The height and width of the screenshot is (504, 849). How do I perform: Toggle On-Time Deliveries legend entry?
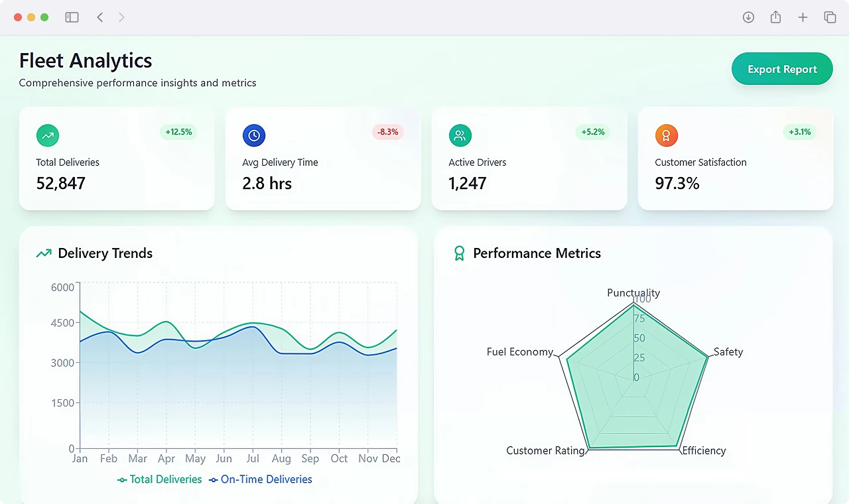(x=260, y=479)
